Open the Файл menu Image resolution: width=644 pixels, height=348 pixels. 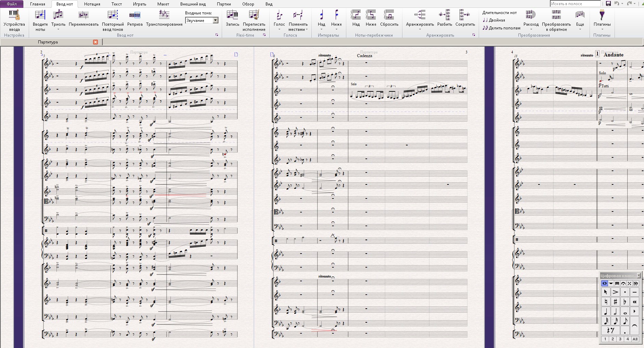click(x=12, y=4)
